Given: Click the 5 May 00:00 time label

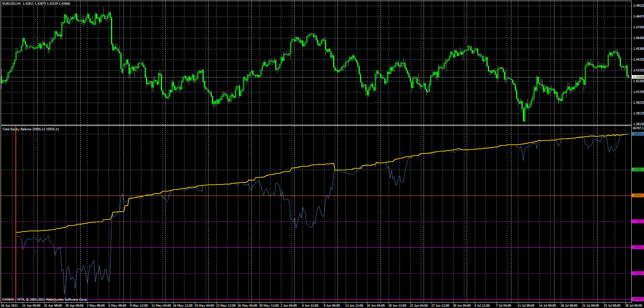Looking at the screenshot, I should point(117,306).
